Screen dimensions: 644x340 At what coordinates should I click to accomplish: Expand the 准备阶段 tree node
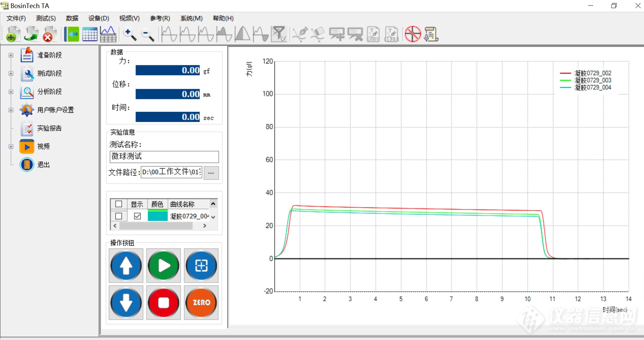tap(11, 55)
